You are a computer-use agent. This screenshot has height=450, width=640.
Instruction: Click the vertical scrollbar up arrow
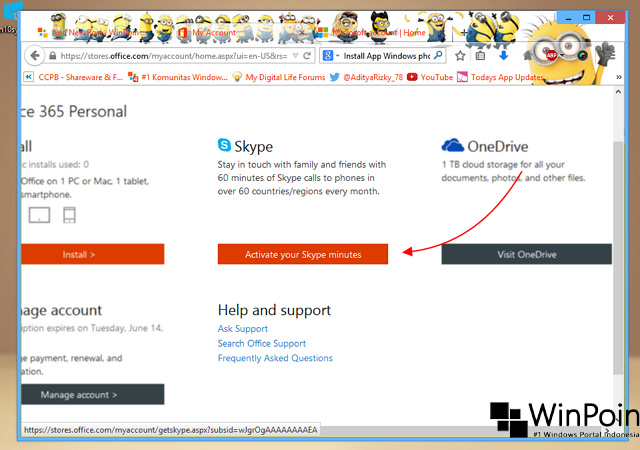(x=618, y=92)
